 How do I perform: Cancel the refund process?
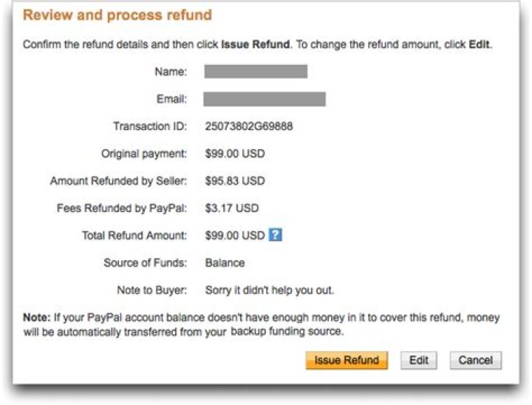tap(475, 361)
